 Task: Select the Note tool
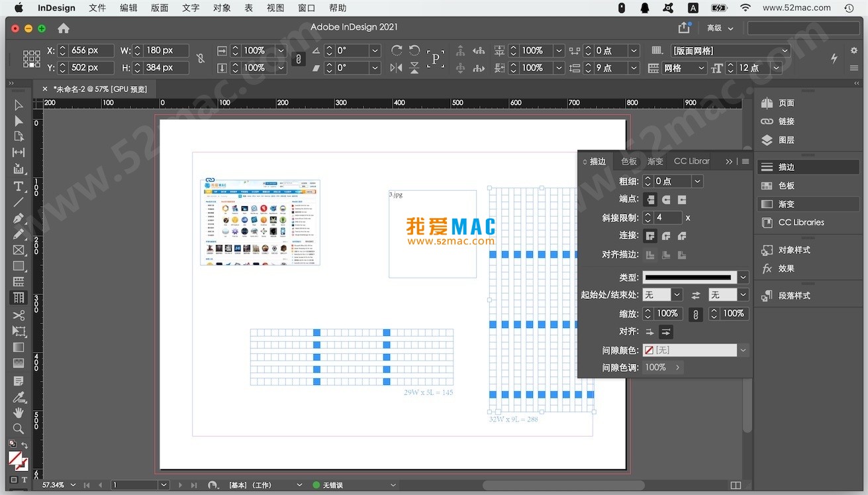(19, 381)
